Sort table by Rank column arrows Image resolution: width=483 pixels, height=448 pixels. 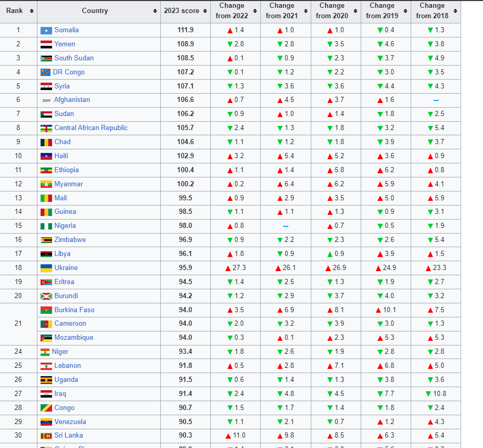tap(31, 11)
